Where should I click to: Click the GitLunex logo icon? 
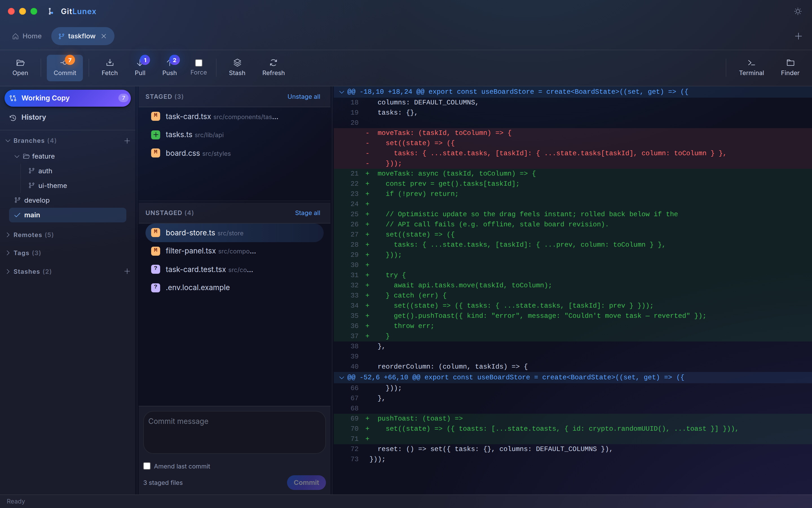(50, 11)
